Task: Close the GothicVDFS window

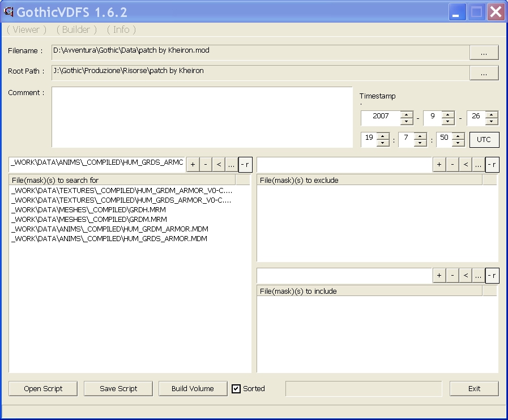Action: (496, 12)
